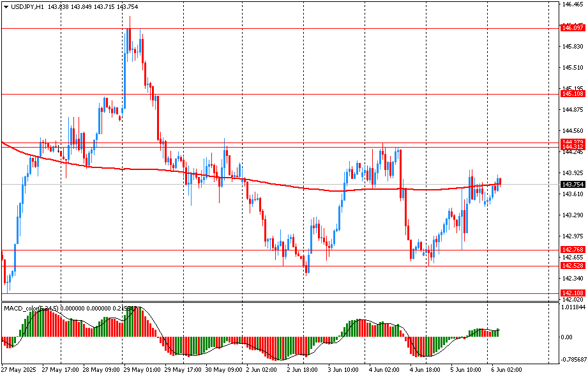Image resolution: width=588 pixels, height=377 pixels.
Task: Click the 144.379 resistance price label
Action: click(573, 142)
